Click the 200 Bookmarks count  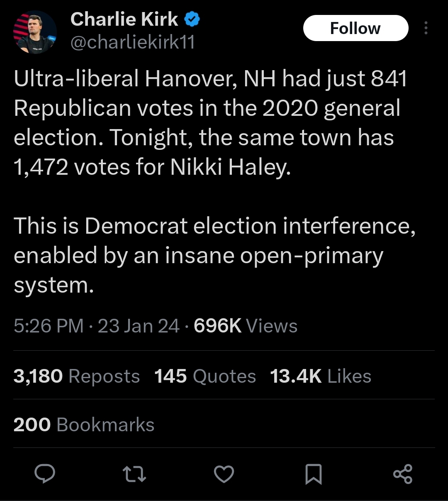[84, 425]
